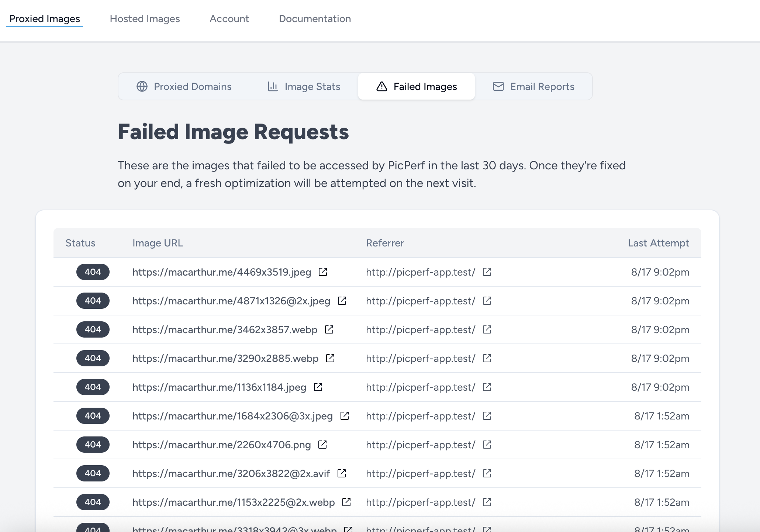This screenshot has width=760, height=532.
Task: Click external icon for 3206x3822@2x.avif
Action: pos(342,473)
